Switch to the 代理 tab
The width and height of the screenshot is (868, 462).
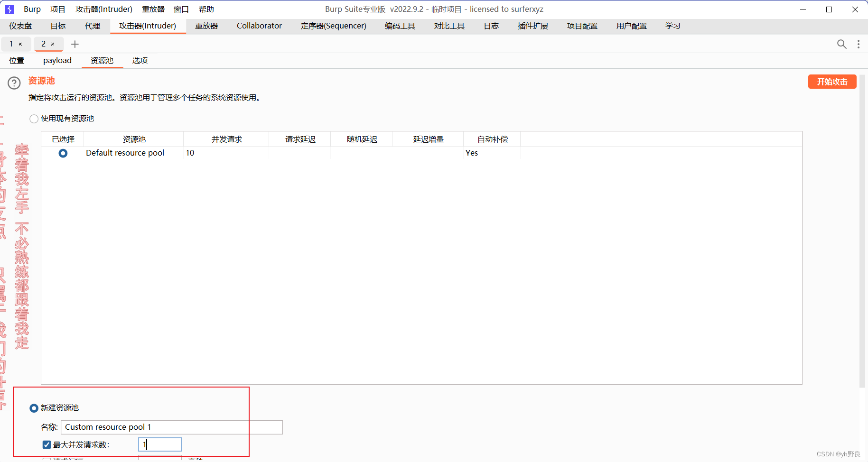(93, 26)
